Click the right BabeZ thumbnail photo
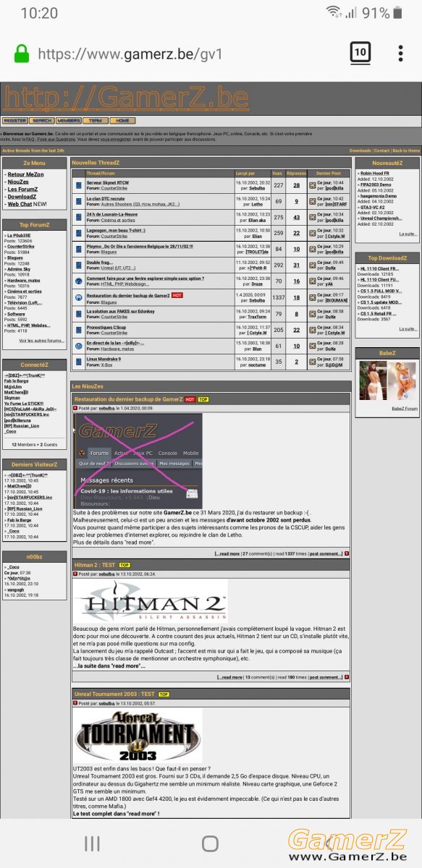Image resolution: width=422 pixels, height=868 pixels. click(402, 380)
